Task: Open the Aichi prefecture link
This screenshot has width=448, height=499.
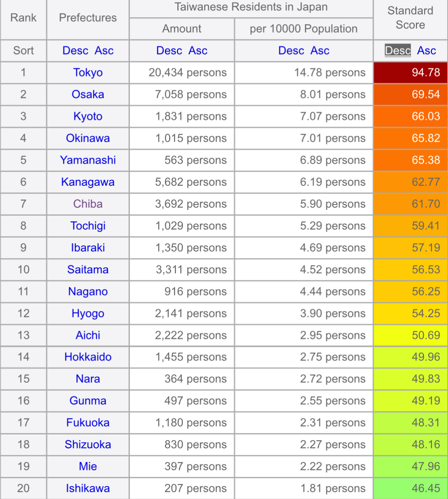Action: click(88, 335)
